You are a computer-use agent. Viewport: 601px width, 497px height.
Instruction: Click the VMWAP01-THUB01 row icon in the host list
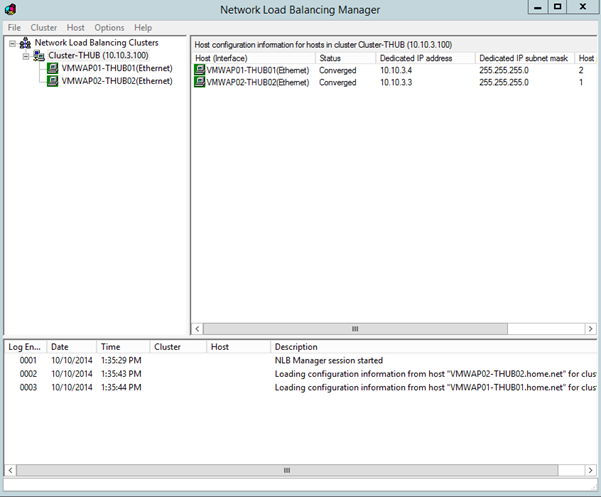(x=200, y=70)
